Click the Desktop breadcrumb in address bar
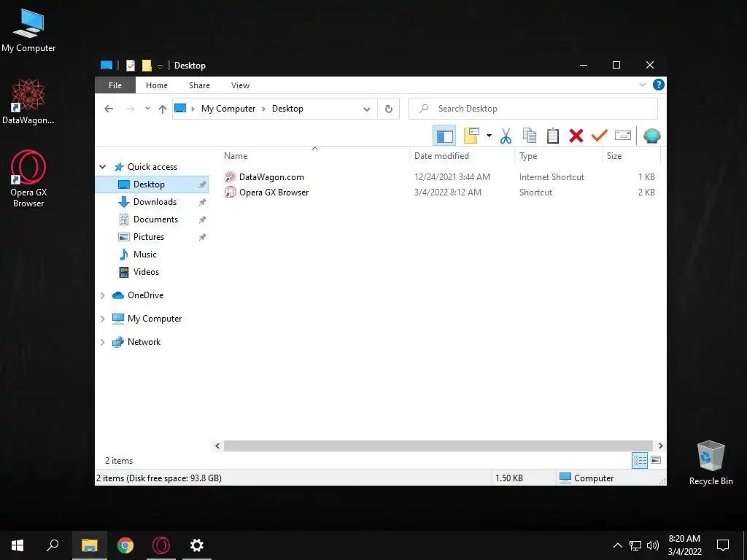Image resolution: width=747 pixels, height=560 pixels. [x=287, y=109]
